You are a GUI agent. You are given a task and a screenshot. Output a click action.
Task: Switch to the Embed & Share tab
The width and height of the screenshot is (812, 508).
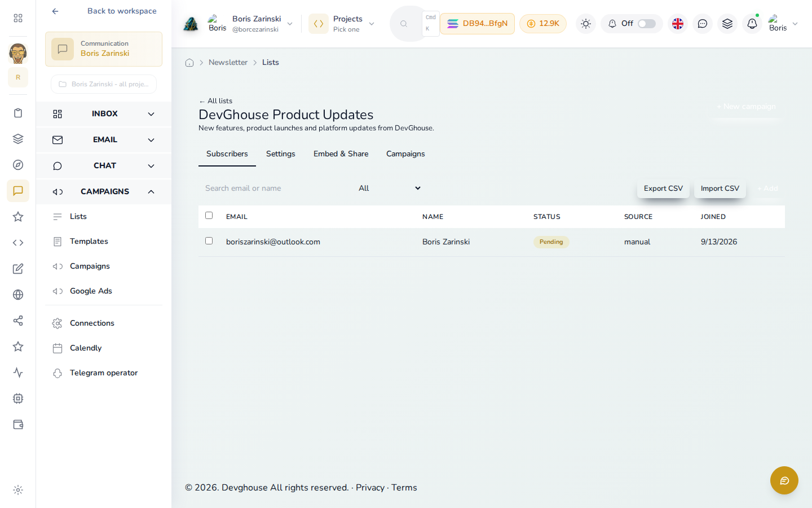(341, 154)
